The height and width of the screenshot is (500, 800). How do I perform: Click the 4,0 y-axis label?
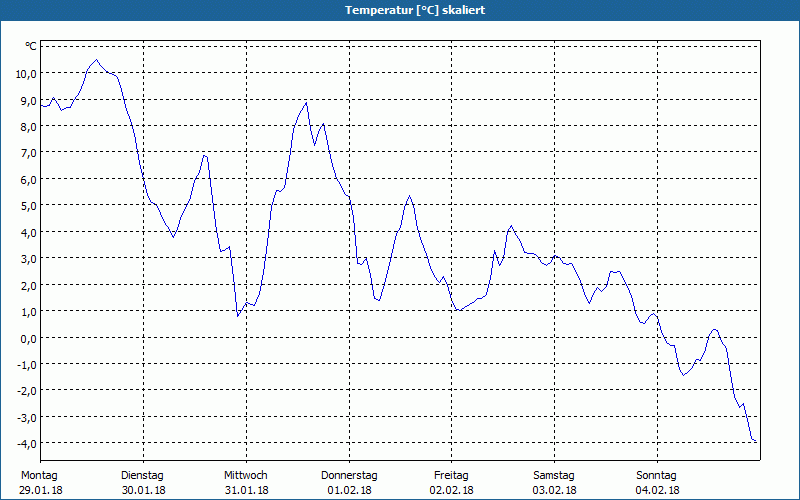click(x=29, y=232)
